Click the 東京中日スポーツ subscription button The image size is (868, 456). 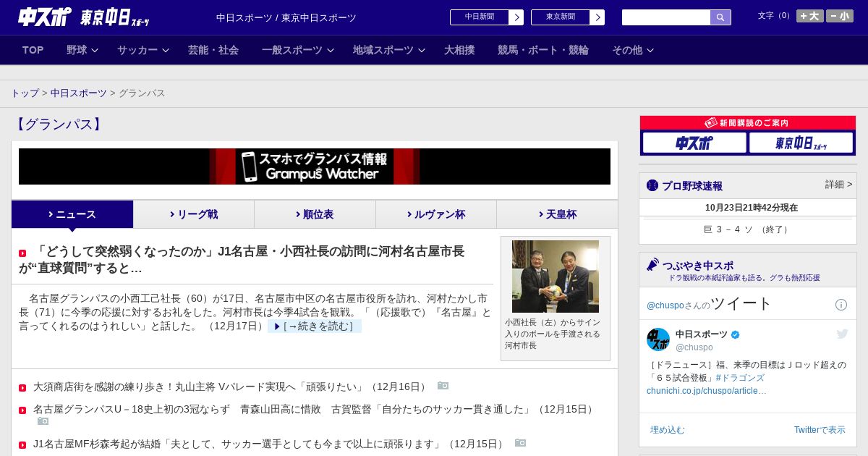coord(801,143)
